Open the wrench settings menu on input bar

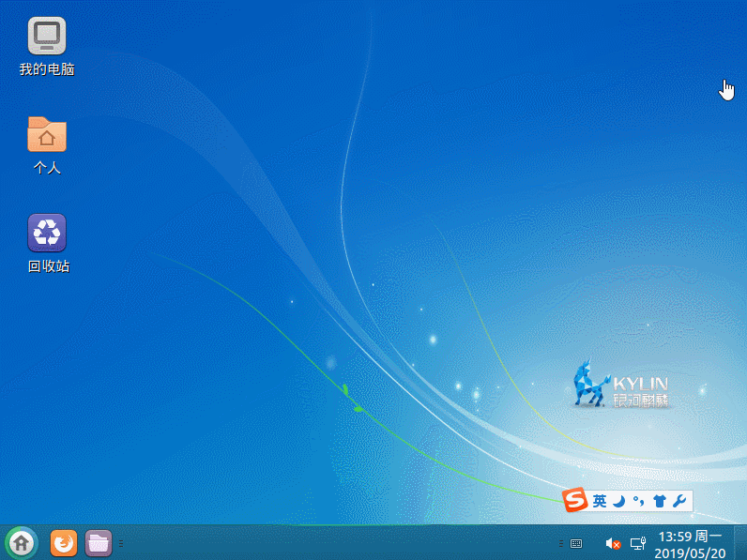click(x=679, y=501)
